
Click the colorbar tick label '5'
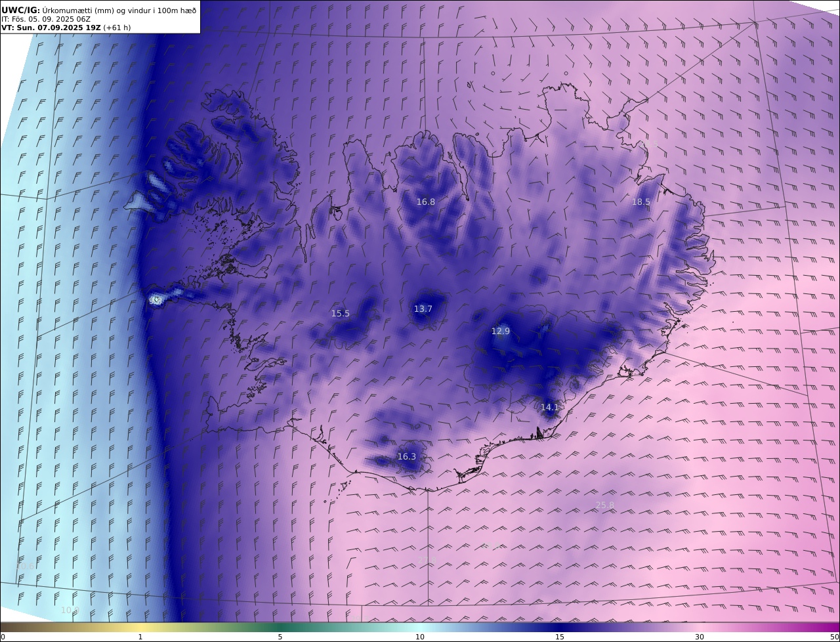click(280, 637)
